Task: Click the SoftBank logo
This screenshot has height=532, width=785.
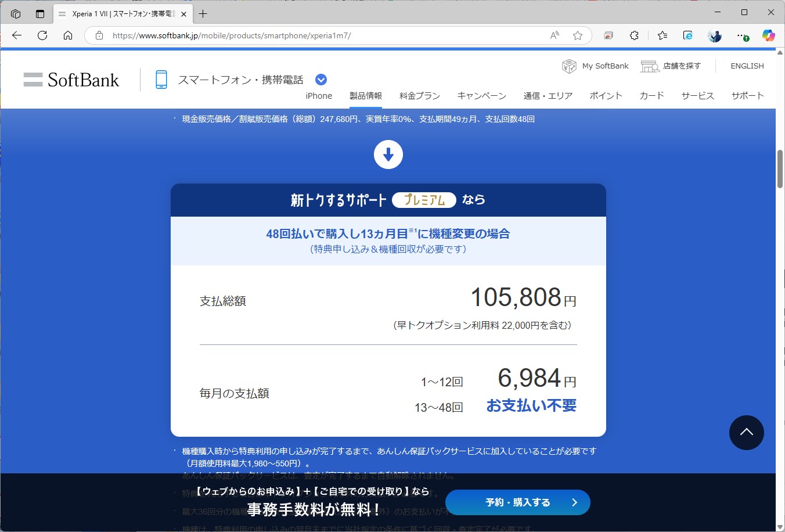Action: pos(71,80)
